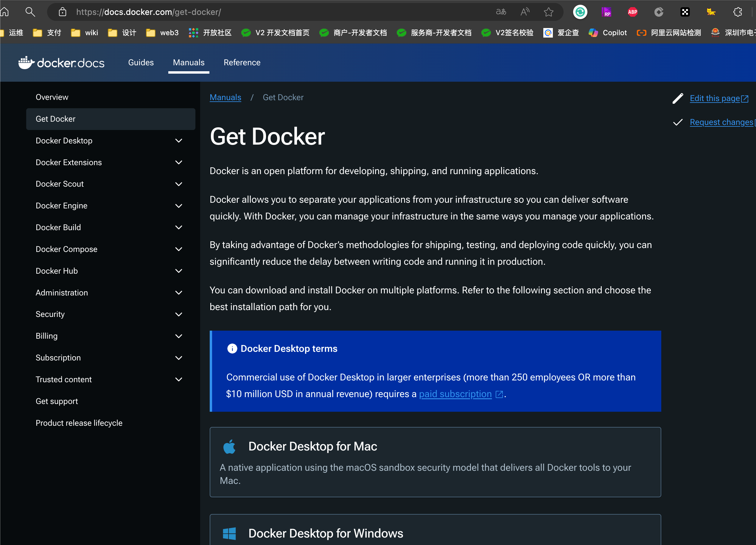
Task: Click the Windows logo icon in card
Action: click(229, 533)
